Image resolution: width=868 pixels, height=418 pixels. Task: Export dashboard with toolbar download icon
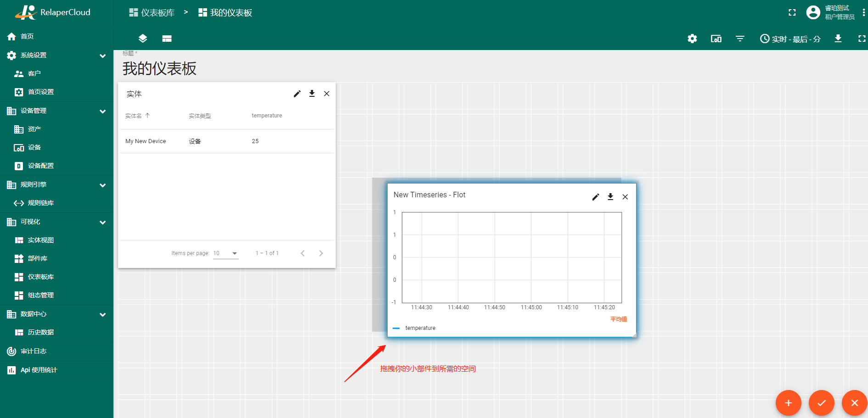coord(838,39)
